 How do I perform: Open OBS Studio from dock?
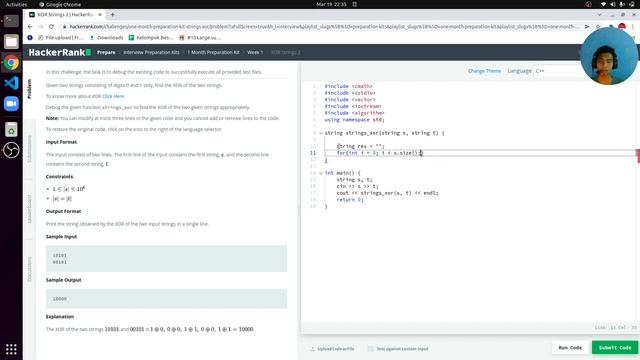[x=11, y=150]
